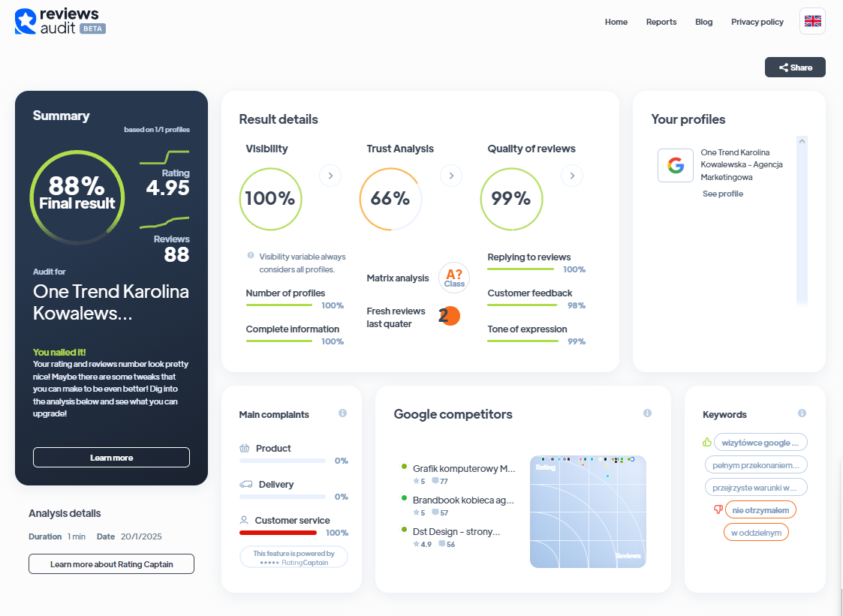Click the Tone of expression progress bar
Image resolution: width=843 pixels, height=616 pixels.
(522, 341)
